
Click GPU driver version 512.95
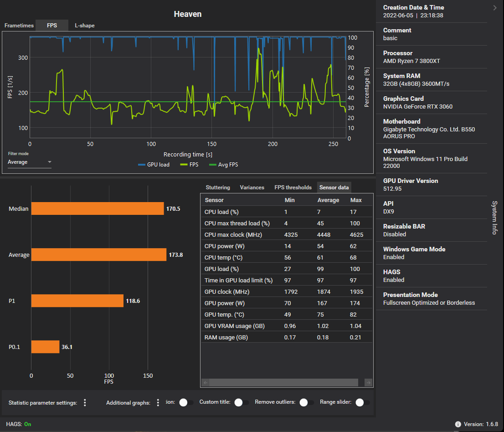(392, 188)
